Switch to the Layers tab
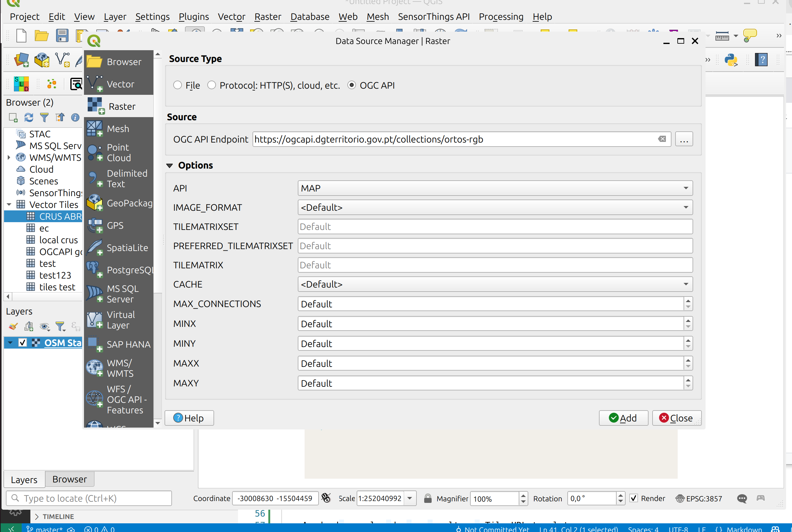This screenshot has height=532, width=792. tap(24, 479)
